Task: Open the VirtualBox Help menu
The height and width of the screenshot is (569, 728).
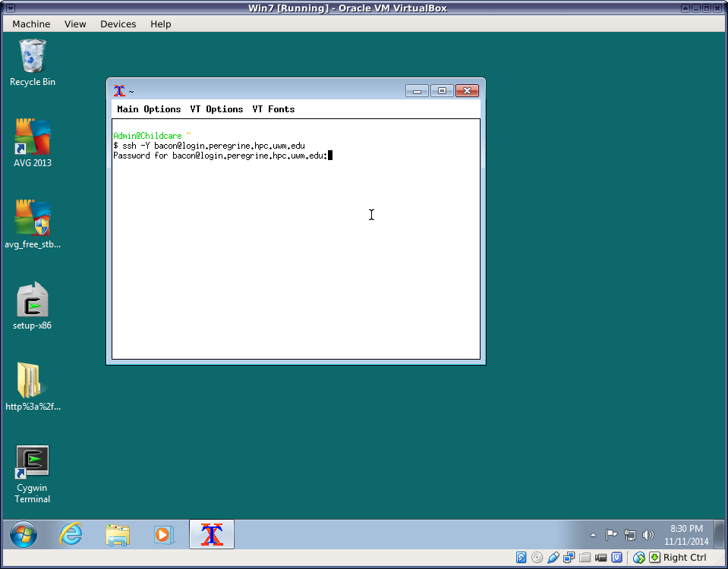Action: (x=161, y=24)
